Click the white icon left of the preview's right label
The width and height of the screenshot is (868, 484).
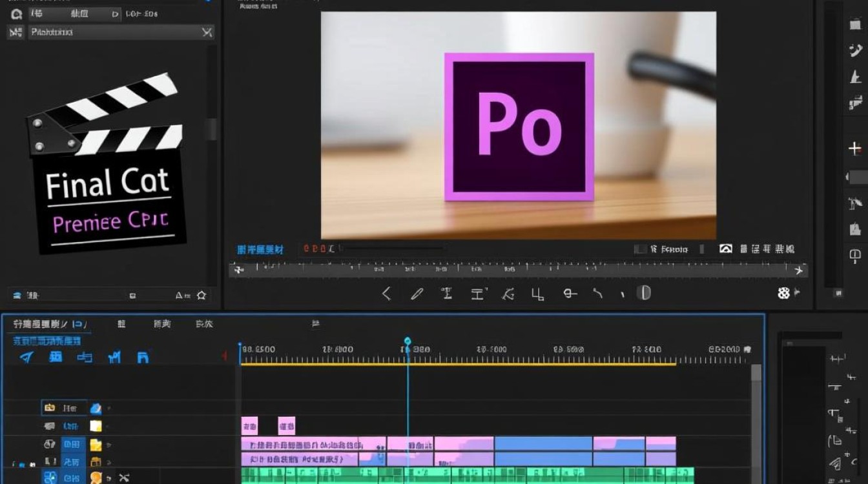726,248
